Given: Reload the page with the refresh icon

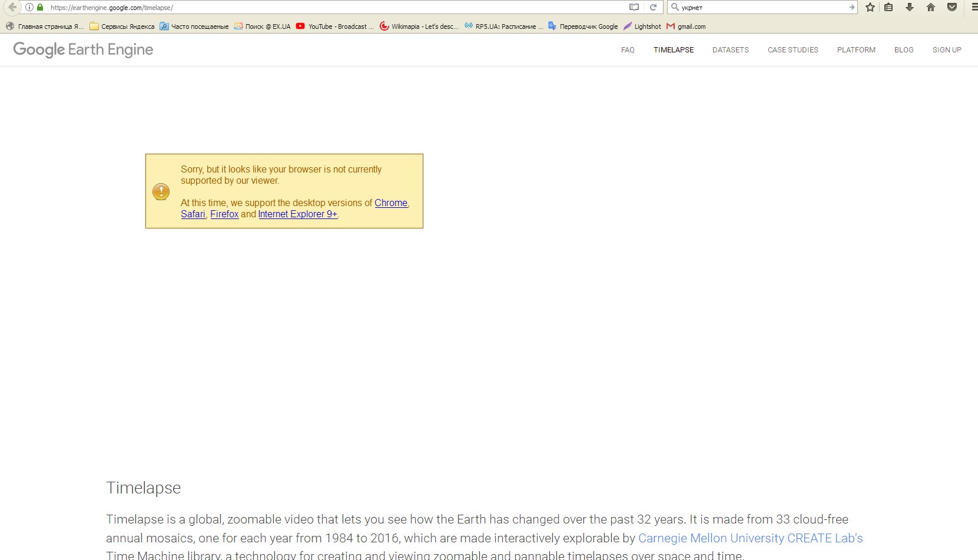Looking at the screenshot, I should point(653,7).
